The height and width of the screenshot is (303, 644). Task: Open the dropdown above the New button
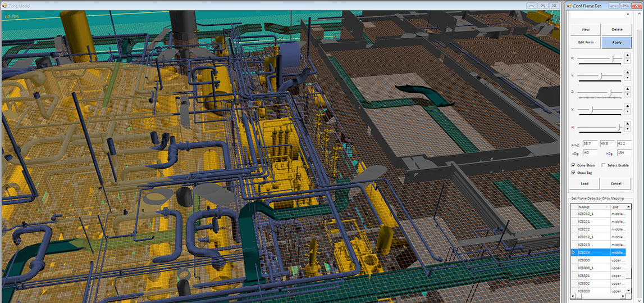click(x=627, y=15)
